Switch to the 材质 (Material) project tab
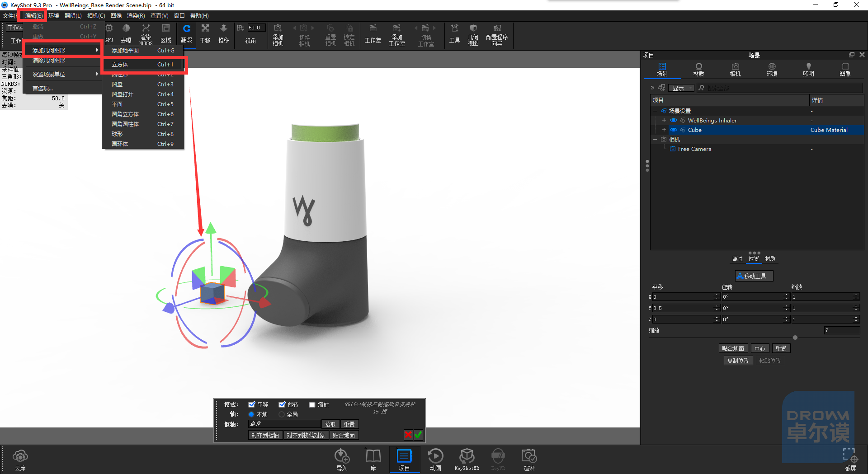 (x=698, y=70)
